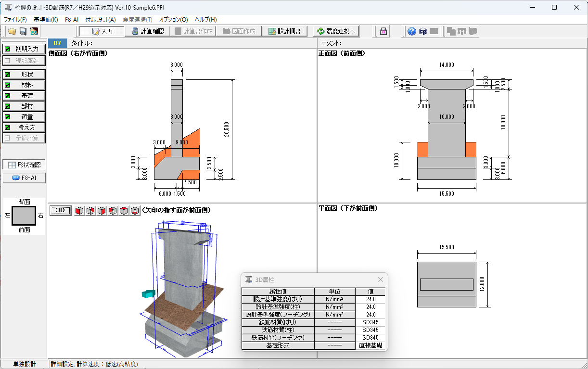Image resolution: width=588 pixels, height=369 pixels.
Task: Open the ファイル(F) menu
Action: click(x=15, y=20)
